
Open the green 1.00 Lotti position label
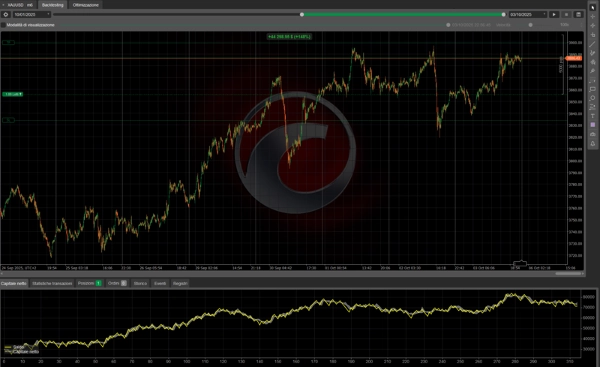[x=13, y=94]
